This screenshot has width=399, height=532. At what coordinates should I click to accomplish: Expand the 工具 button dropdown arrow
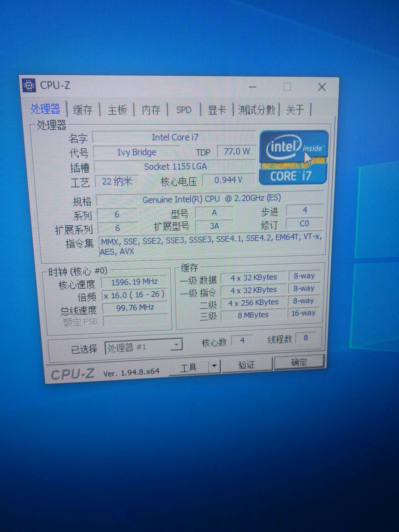tap(214, 366)
